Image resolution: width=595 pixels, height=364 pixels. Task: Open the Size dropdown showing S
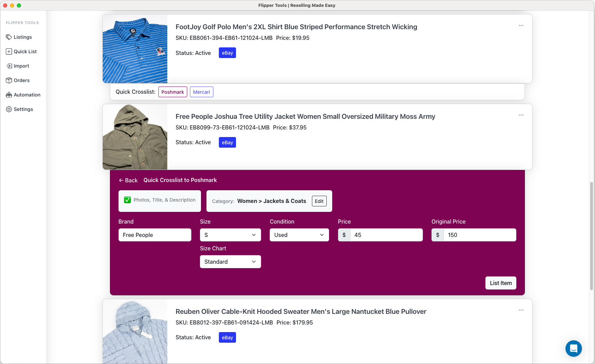[231, 235]
